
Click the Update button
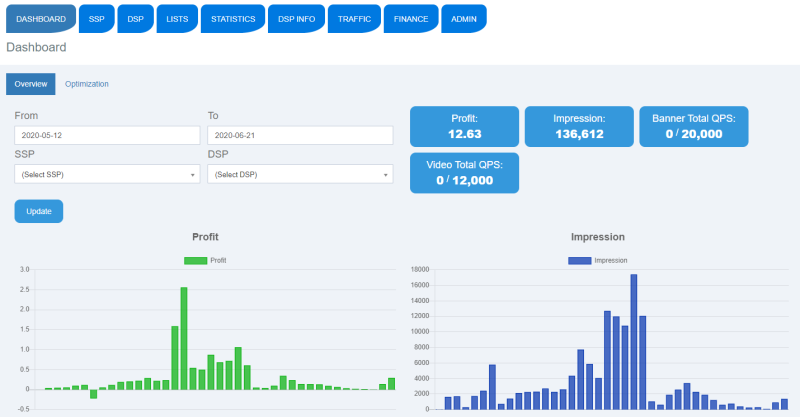[x=39, y=211]
